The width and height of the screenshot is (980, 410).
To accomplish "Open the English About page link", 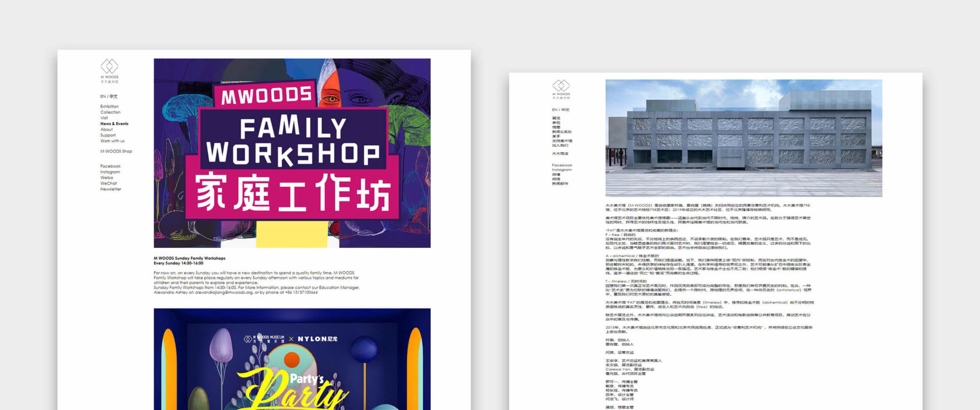I will 106,130.
